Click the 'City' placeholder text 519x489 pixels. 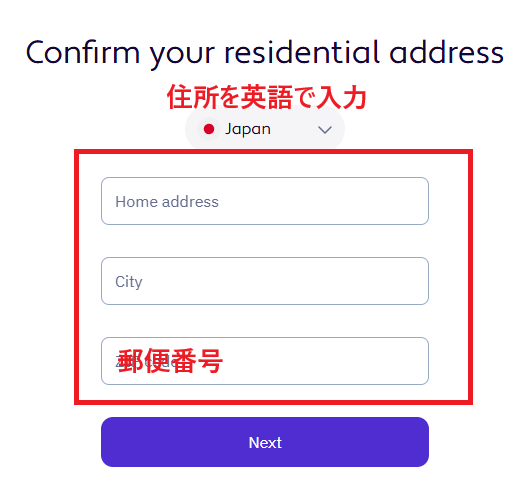coord(129,282)
